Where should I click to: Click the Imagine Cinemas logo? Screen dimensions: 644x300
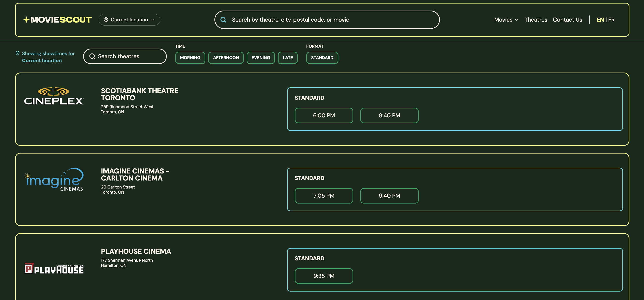(x=54, y=180)
